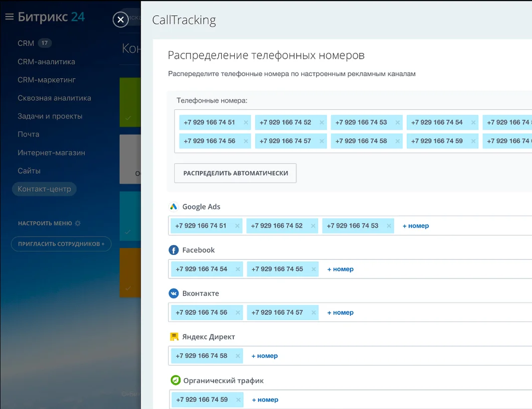Remove +7 929 166 74 58 from Яндекс Директ
532x409 pixels.
[x=238, y=356]
